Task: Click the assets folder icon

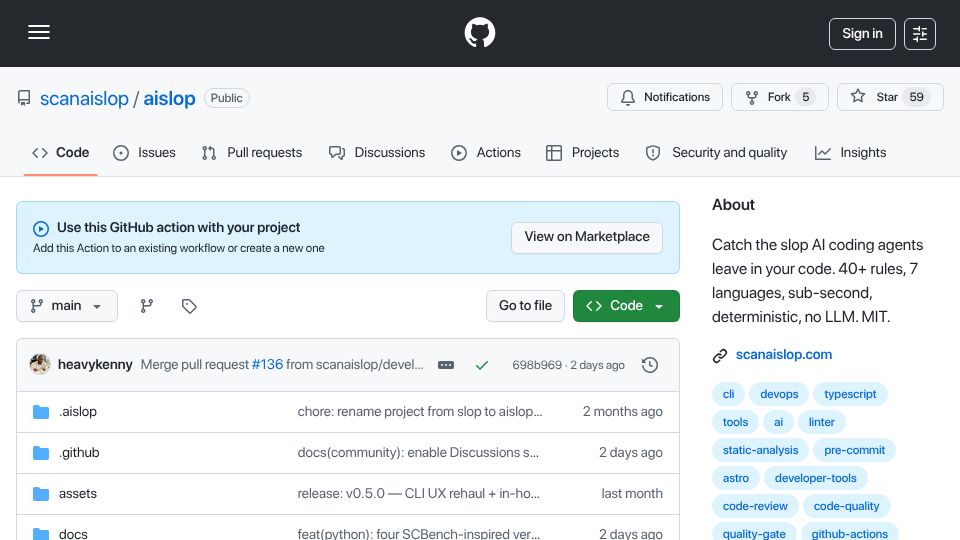Action: (41, 494)
